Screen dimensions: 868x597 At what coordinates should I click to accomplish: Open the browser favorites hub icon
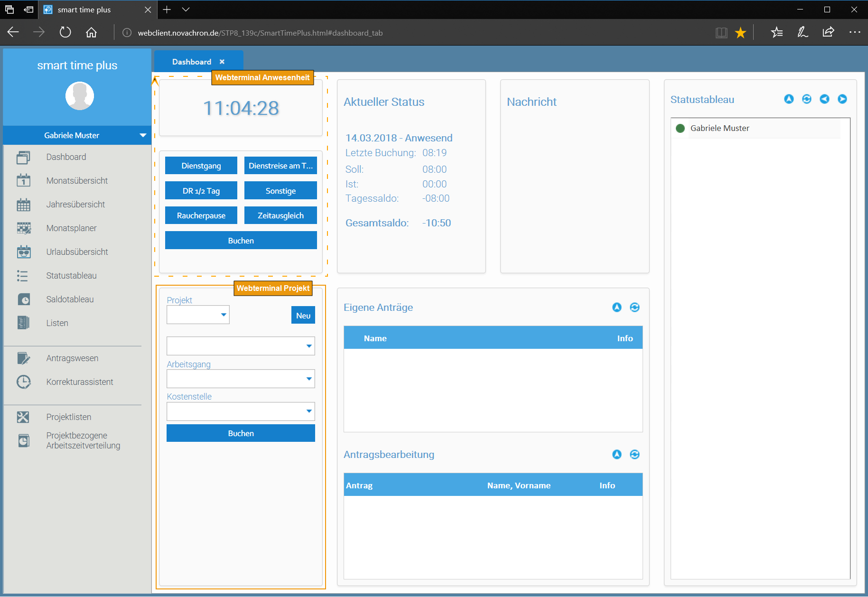pos(777,33)
